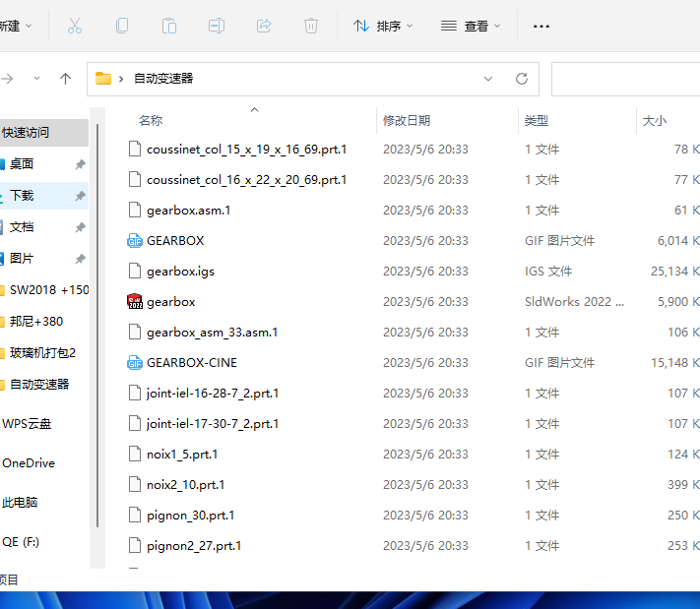
Task: Select file pignon2_27.prt.1
Action: (194, 546)
